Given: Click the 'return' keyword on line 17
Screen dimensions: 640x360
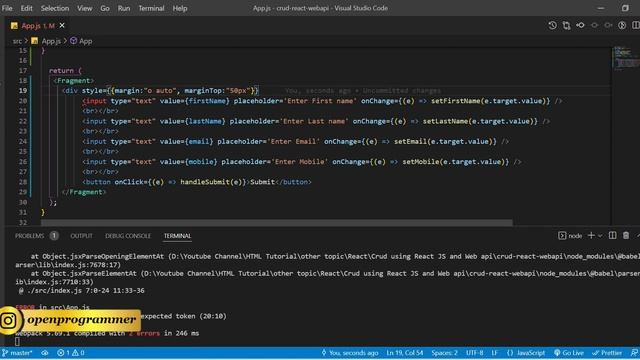Looking at the screenshot, I should pos(61,71).
